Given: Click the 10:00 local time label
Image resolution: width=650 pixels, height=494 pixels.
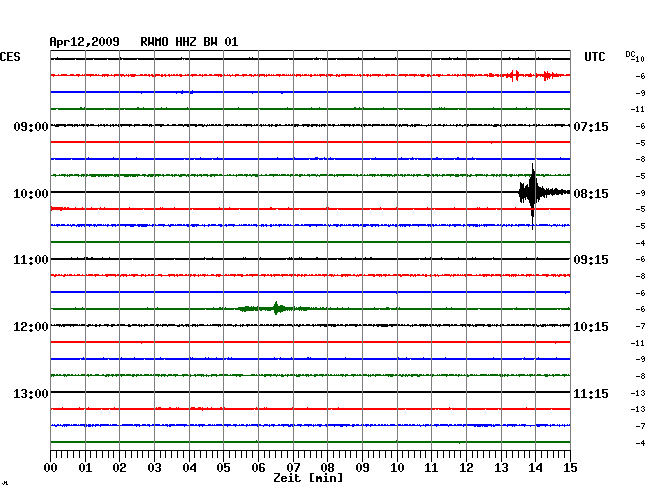Looking at the screenshot, I should point(31,194).
